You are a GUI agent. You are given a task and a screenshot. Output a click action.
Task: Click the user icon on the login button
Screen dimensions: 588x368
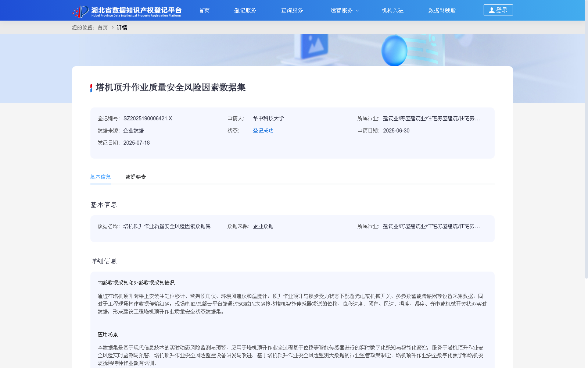491,10
